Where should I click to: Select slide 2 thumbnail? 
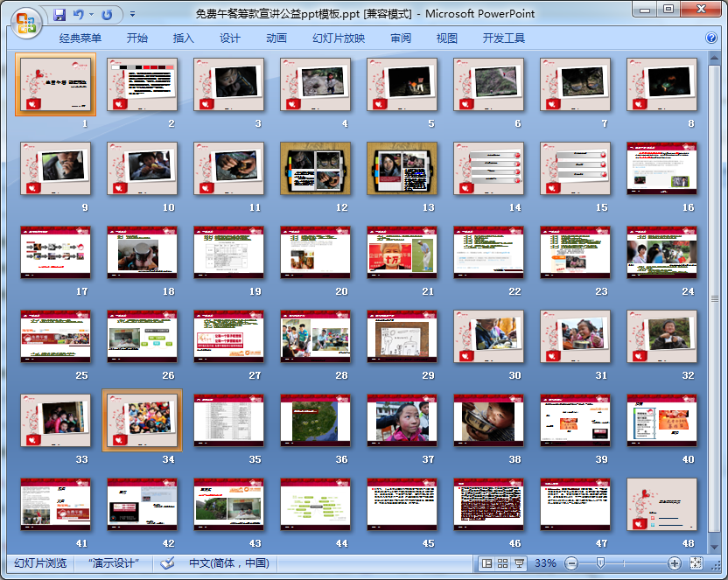pyautogui.click(x=142, y=84)
